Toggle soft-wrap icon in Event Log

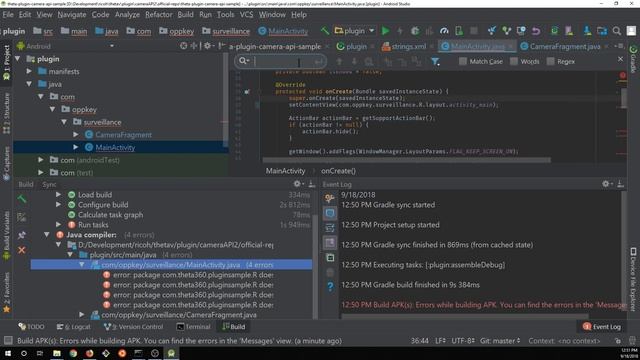tap(330, 228)
